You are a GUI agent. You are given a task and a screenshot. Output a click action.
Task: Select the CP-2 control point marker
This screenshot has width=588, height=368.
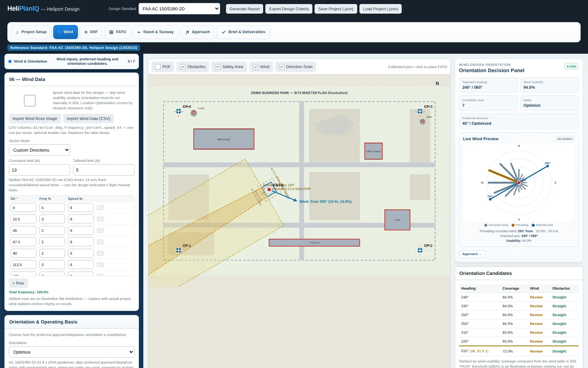click(420, 250)
